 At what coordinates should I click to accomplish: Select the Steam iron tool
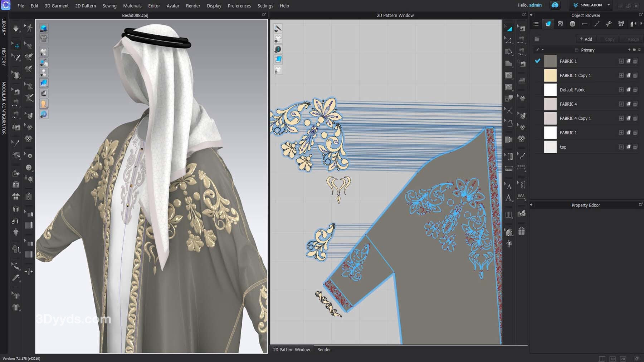pyautogui.click(x=522, y=80)
